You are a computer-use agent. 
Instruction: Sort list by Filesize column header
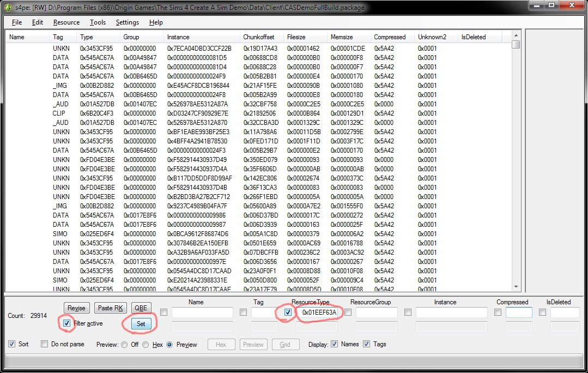(x=305, y=37)
